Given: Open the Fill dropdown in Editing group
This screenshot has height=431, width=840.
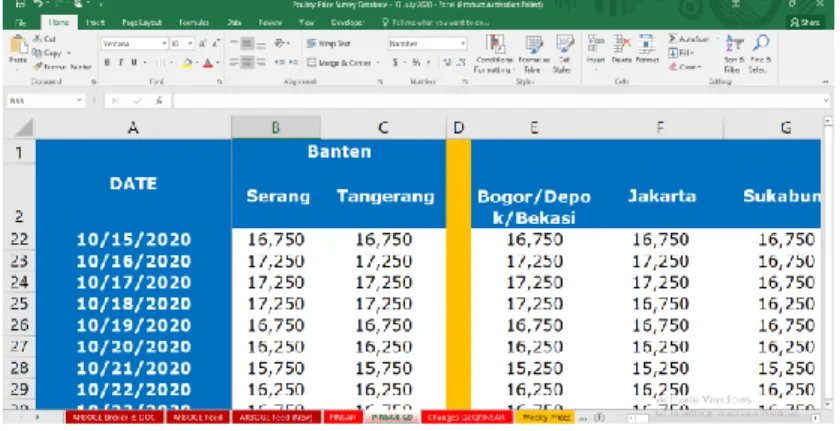Looking at the screenshot, I should pos(681,53).
